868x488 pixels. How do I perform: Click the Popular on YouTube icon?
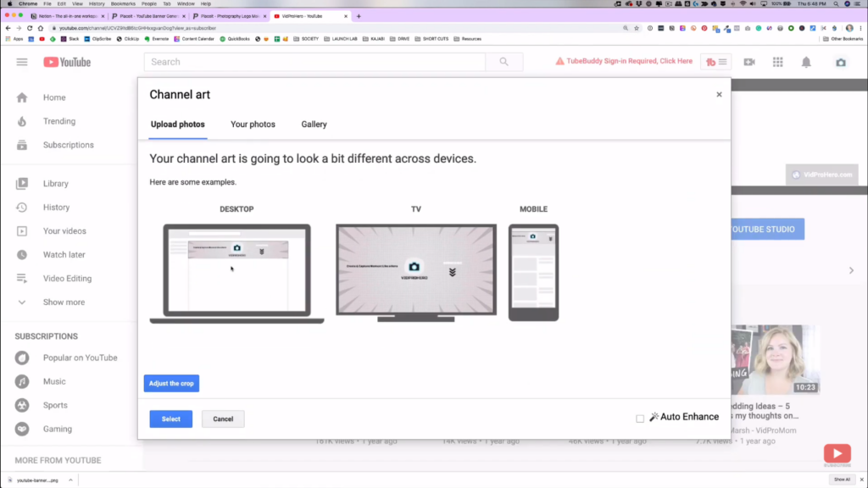[22, 358]
